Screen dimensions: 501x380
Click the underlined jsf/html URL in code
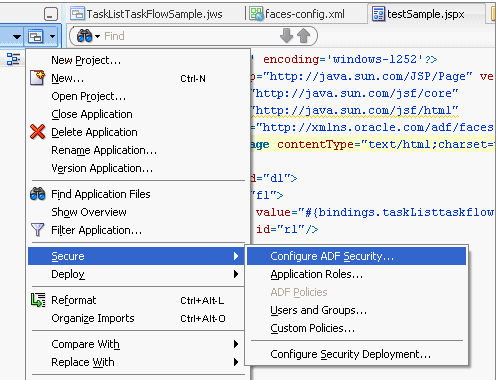(357, 110)
